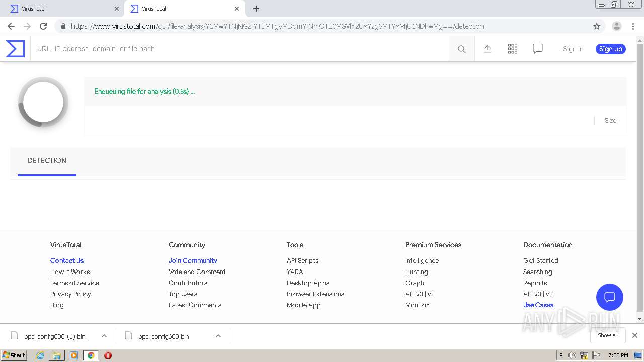The image size is (644, 362).
Task: Open downloaded ppcrlconfig600.bin file
Action: 164,336
